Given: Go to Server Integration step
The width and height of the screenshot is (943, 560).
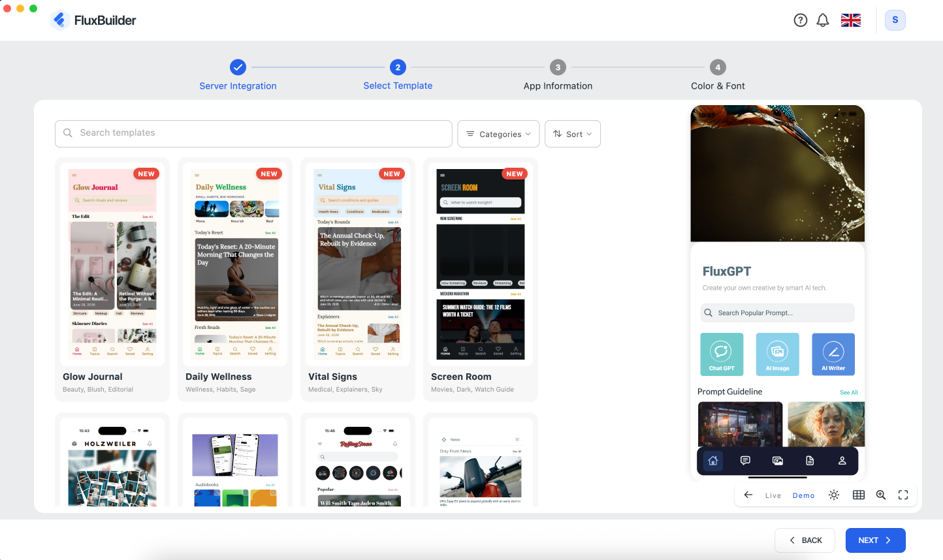Looking at the screenshot, I should (x=238, y=86).
